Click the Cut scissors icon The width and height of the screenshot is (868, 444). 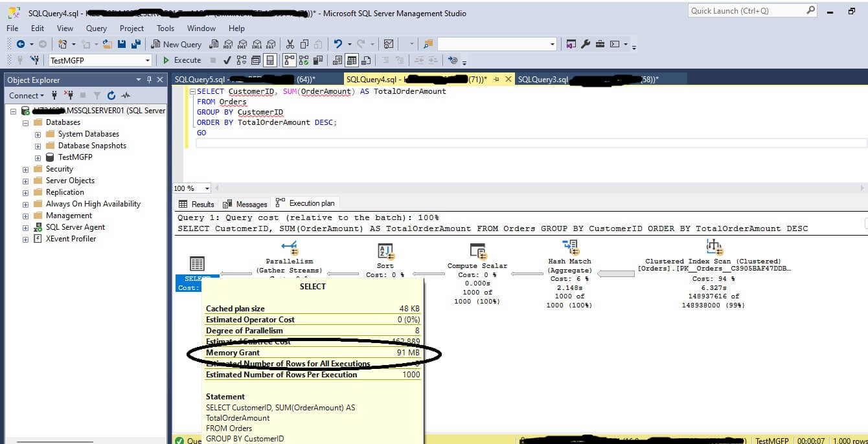pos(290,44)
